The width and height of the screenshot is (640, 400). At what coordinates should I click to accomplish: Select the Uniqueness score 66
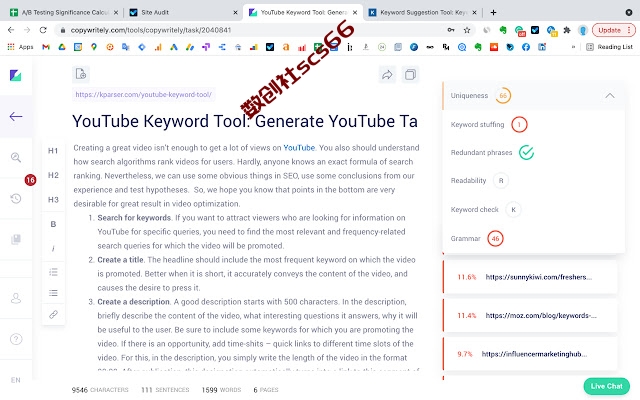[x=503, y=96]
